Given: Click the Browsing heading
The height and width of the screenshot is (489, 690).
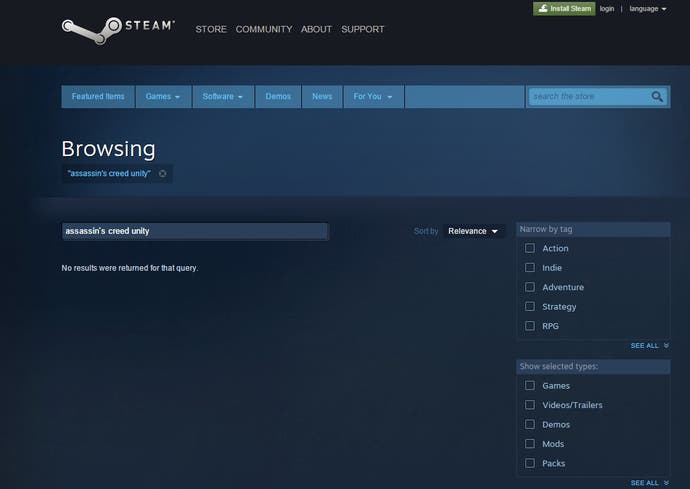Looking at the screenshot, I should pos(108,149).
